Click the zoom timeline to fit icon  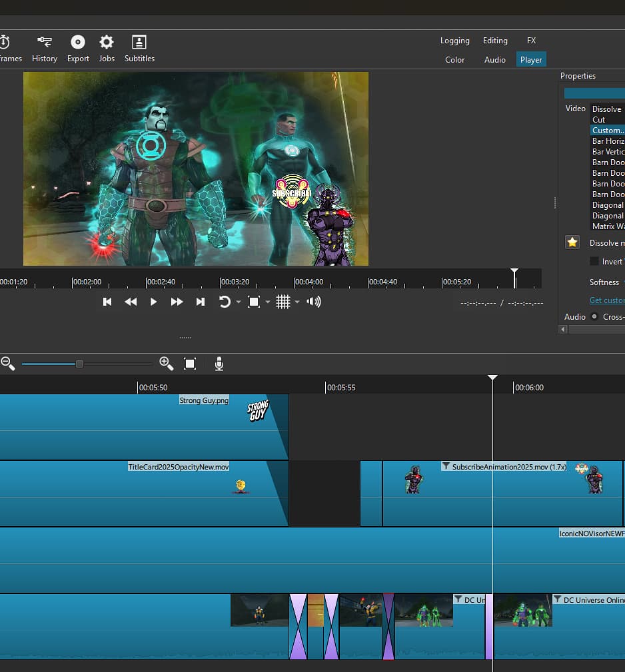190,364
